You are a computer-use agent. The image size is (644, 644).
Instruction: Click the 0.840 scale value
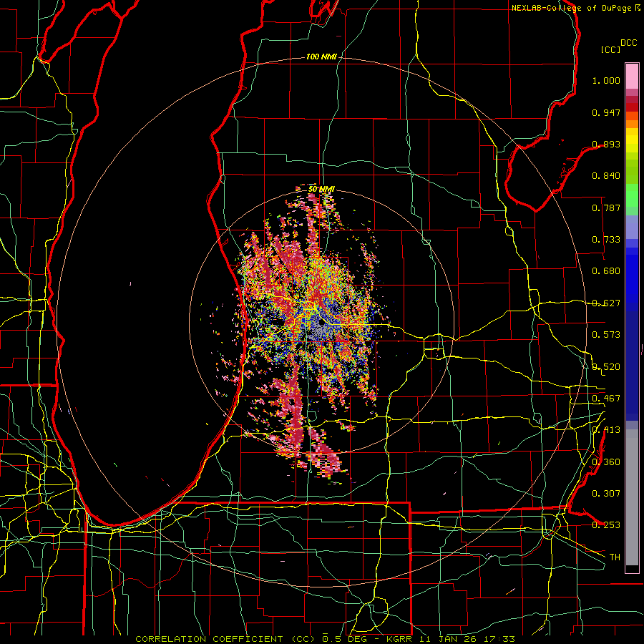pyautogui.click(x=606, y=176)
